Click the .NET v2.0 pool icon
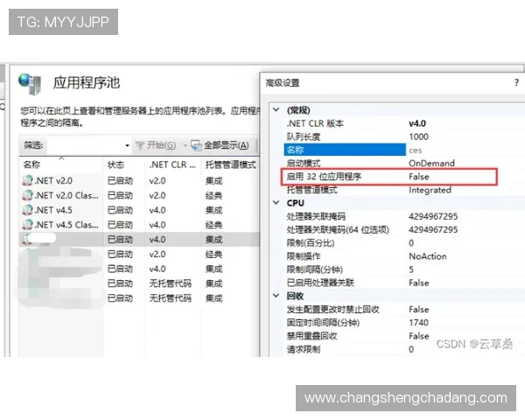Viewport: 525px width, 420px height. pos(27,180)
